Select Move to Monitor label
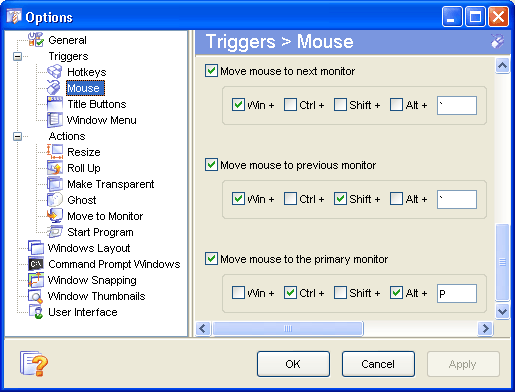 pos(105,216)
